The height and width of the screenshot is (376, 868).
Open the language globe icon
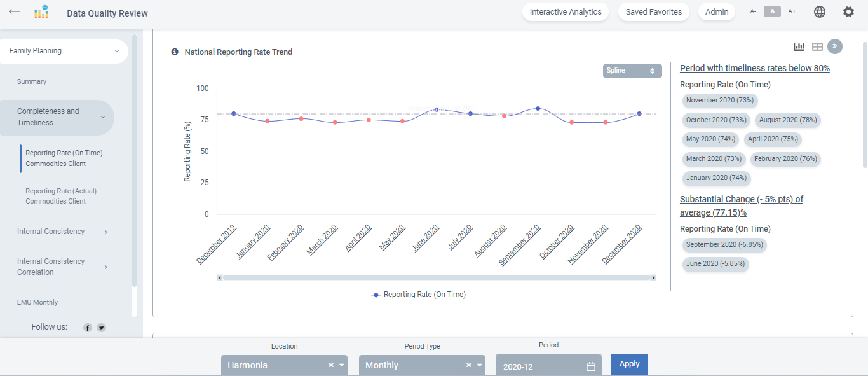click(820, 12)
